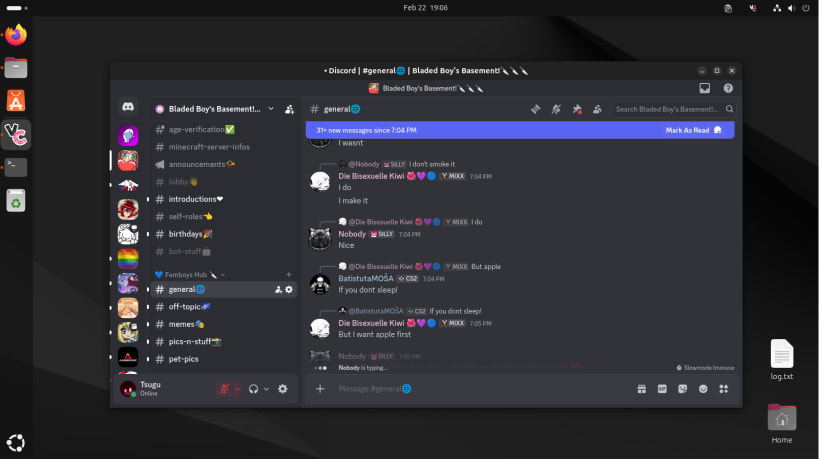Toggle microphone mute for Tsugu
Screen dimensions: 819x459
click(x=224, y=389)
